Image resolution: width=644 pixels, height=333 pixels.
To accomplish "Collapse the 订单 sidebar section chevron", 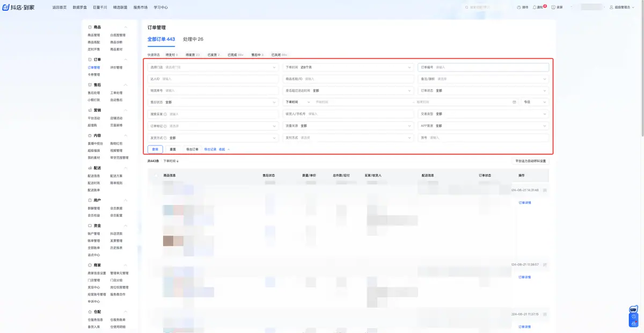I will click(x=126, y=60).
